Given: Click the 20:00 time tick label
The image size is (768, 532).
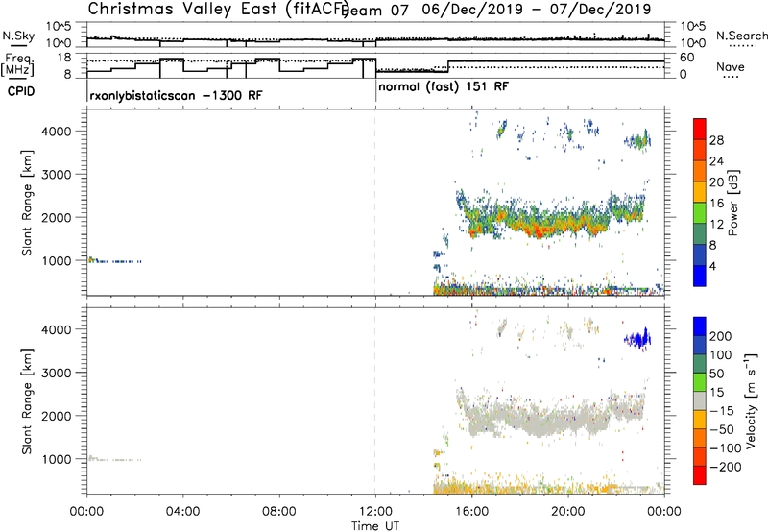Looking at the screenshot, I should [567, 512].
